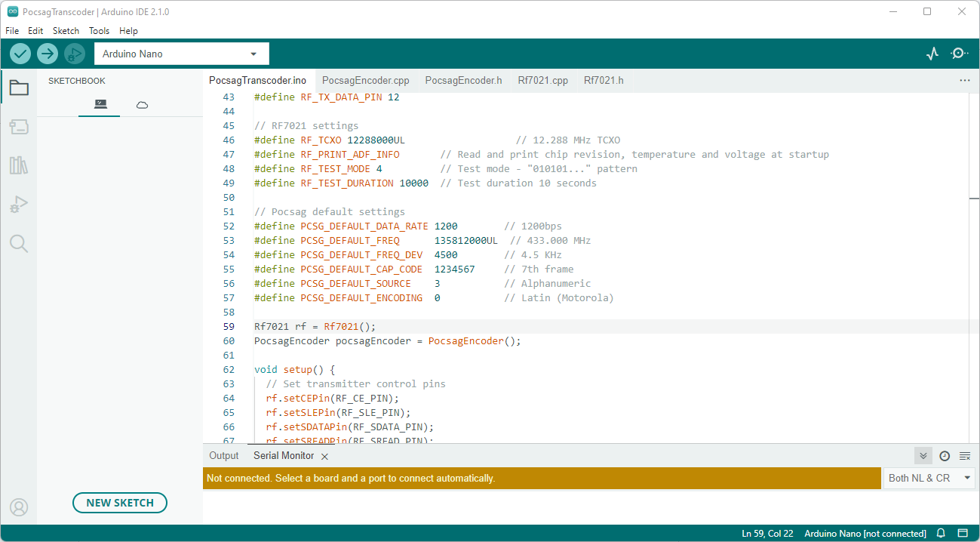Open the Help menu
Screen dimensions: 980x542
[128, 31]
